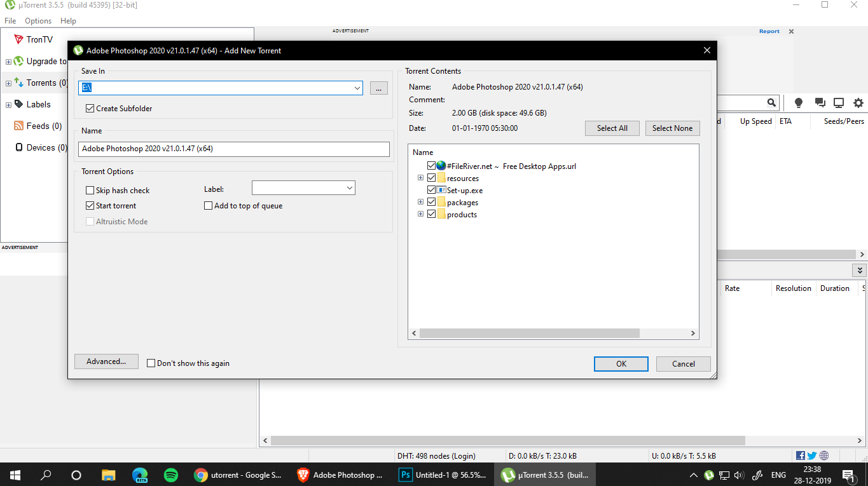Uncheck the resources folder checkbox
Screen dimensions: 868x486
tap(432, 178)
